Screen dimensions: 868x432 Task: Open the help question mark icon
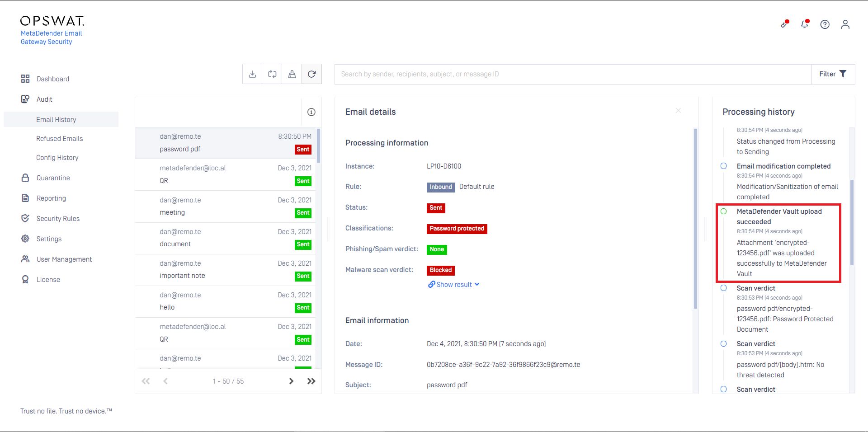pos(825,24)
